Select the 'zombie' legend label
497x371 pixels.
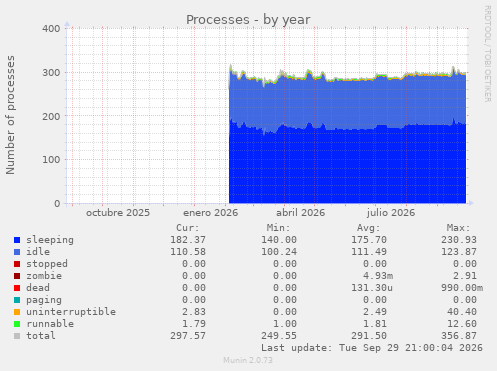tap(44, 276)
